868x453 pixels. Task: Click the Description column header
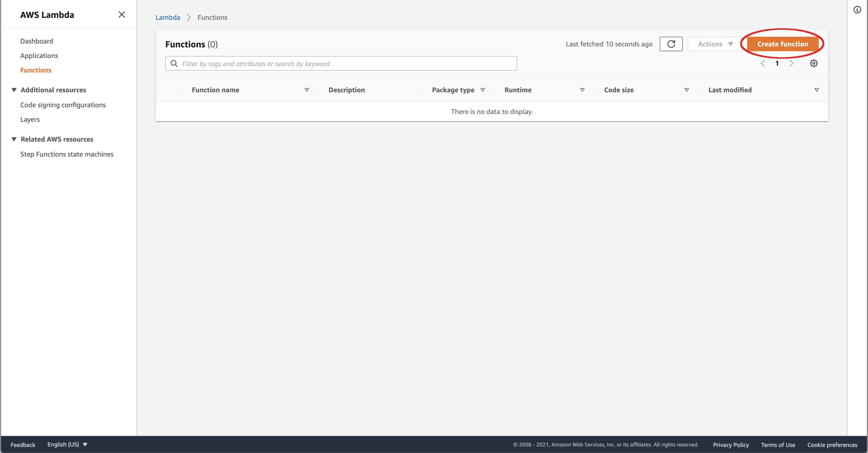pyautogui.click(x=346, y=90)
